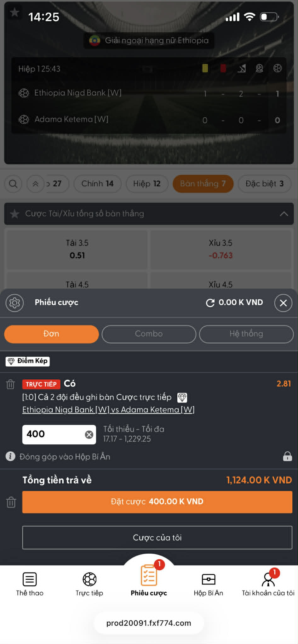
Task: Switch to the Combo bet tab
Action: click(x=149, y=334)
